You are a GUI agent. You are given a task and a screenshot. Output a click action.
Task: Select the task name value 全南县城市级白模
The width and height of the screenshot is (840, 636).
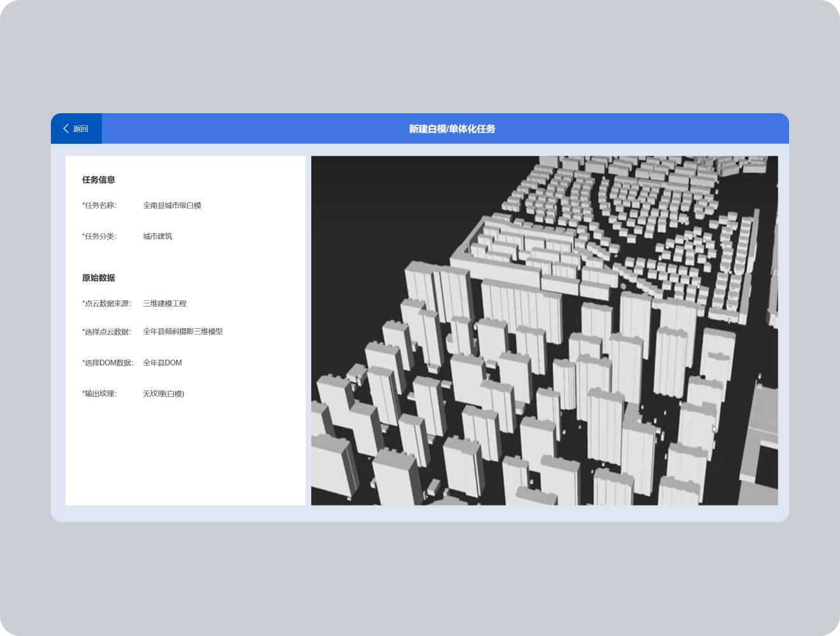coord(172,205)
